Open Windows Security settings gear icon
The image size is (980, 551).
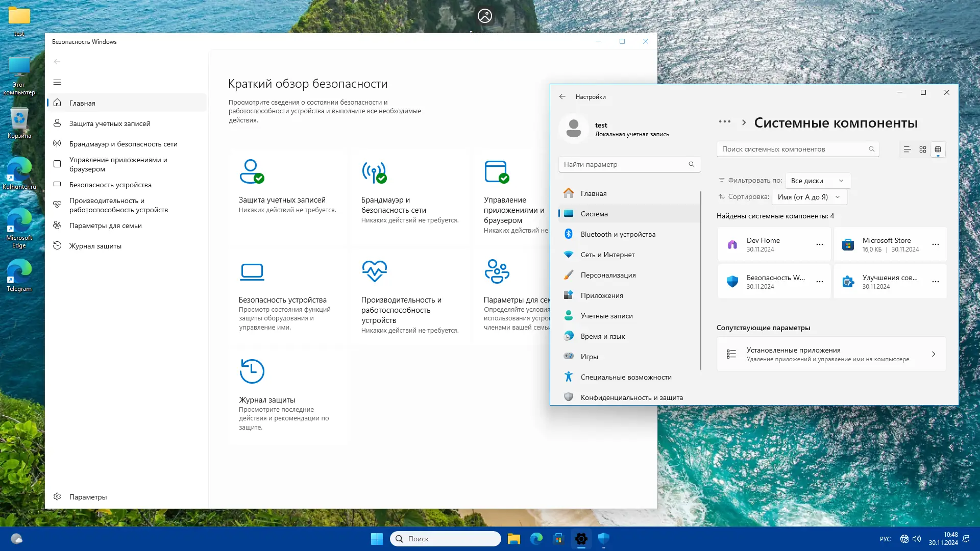click(x=57, y=496)
